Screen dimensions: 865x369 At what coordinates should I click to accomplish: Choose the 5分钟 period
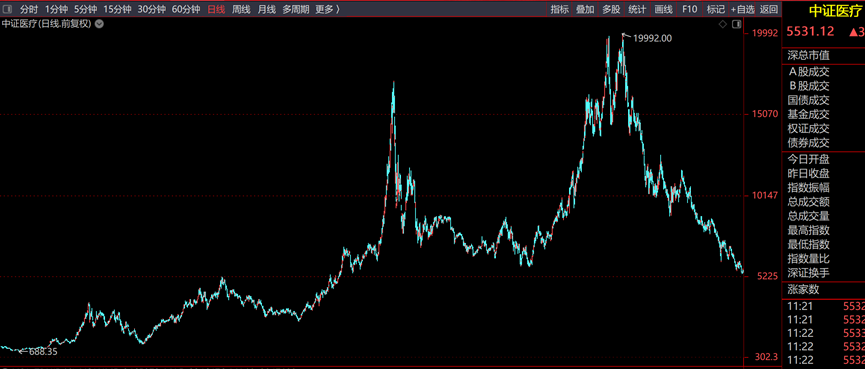[x=86, y=9]
